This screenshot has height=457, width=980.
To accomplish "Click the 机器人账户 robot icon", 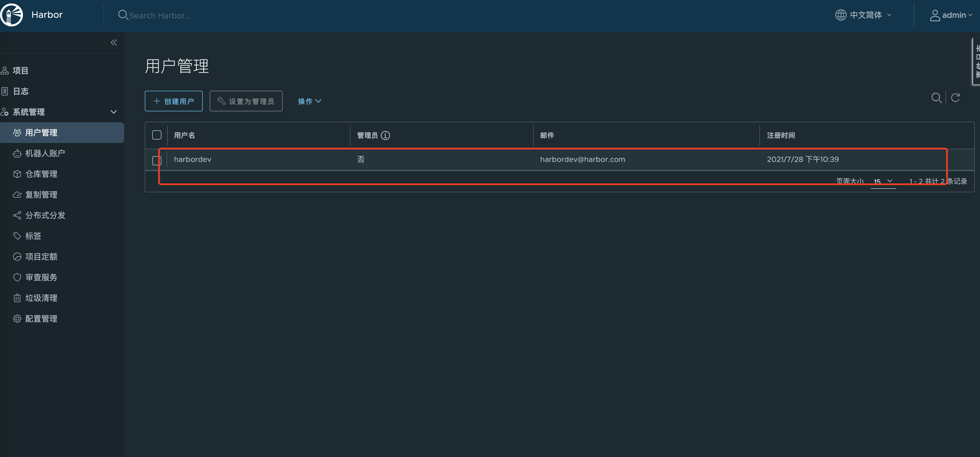I will tap(17, 153).
